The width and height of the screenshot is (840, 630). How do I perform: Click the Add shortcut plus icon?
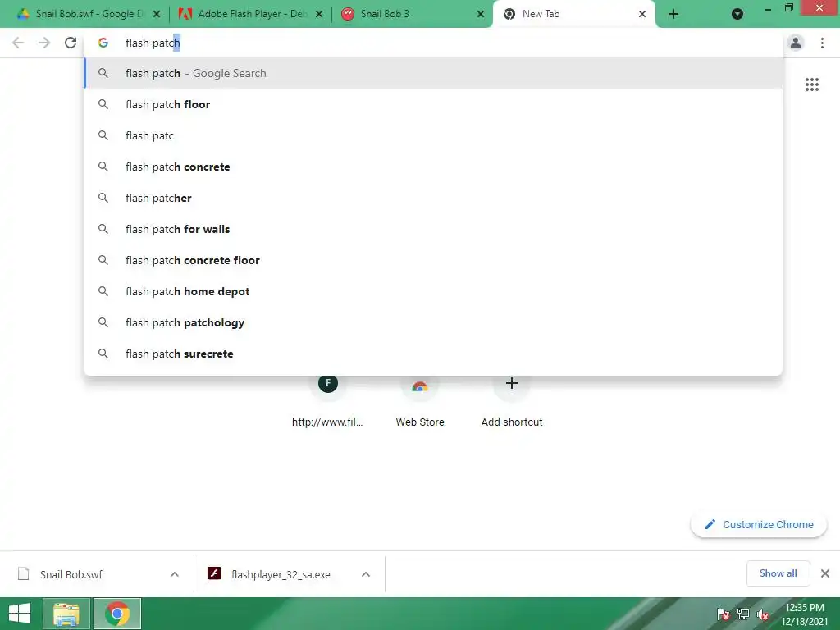click(x=512, y=383)
